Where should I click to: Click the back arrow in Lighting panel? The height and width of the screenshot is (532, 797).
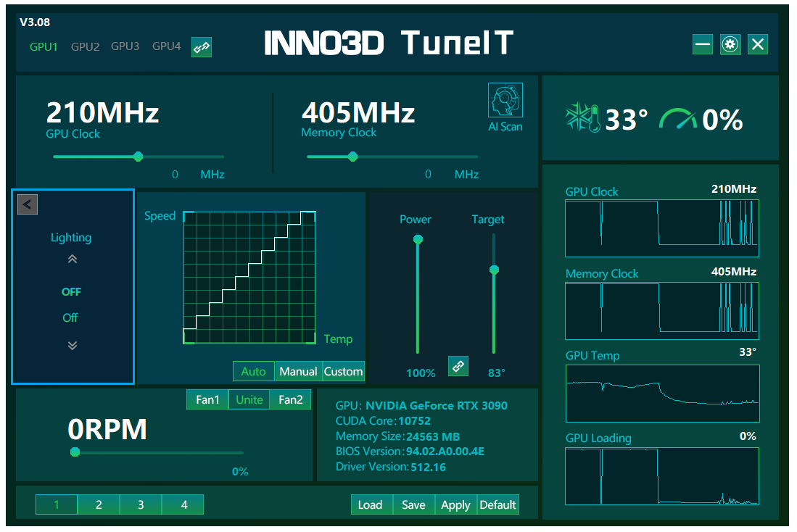click(28, 204)
